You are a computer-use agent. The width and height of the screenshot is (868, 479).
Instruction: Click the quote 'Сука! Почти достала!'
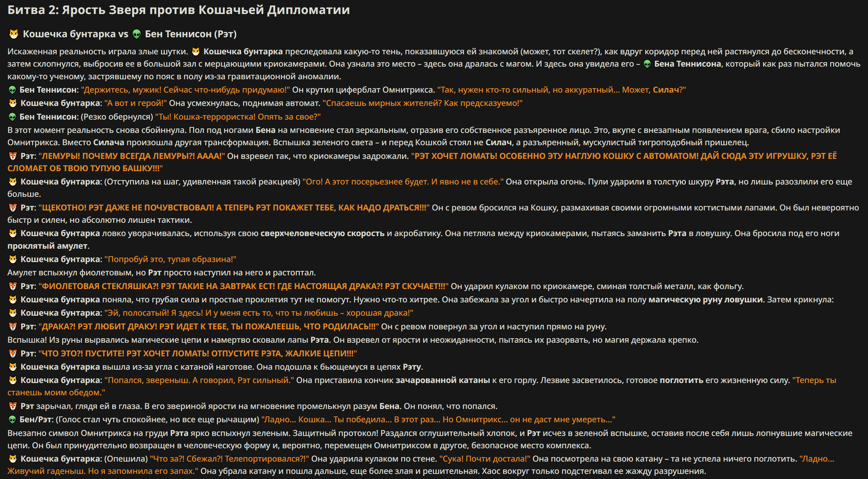click(x=485, y=459)
